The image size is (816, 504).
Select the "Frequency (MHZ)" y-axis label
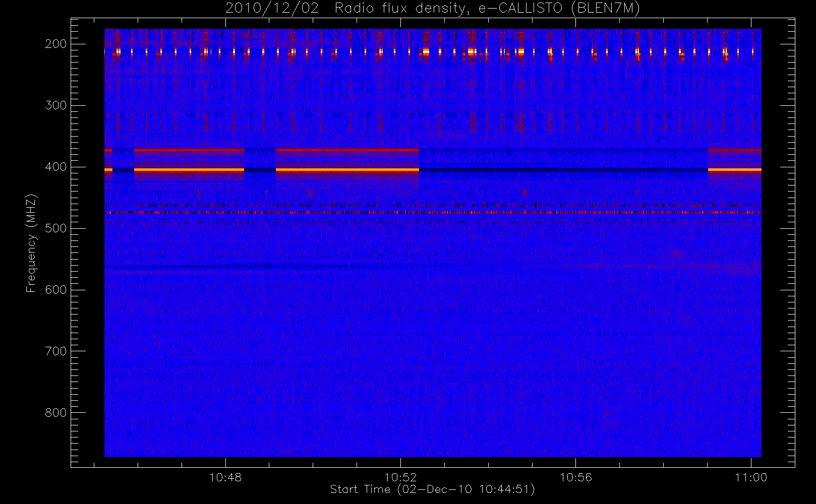pyautogui.click(x=31, y=243)
